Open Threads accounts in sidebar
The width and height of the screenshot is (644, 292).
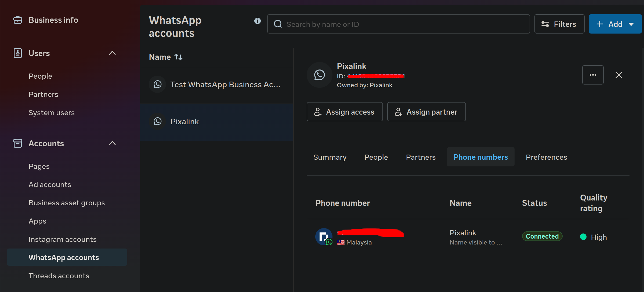(59, 276)
